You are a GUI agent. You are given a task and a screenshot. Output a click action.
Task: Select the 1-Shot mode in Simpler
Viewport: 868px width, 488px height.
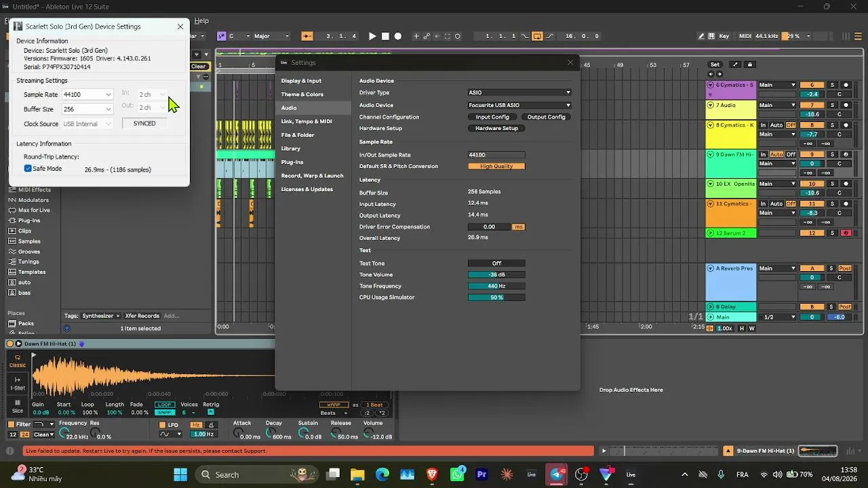coord(18,384)
